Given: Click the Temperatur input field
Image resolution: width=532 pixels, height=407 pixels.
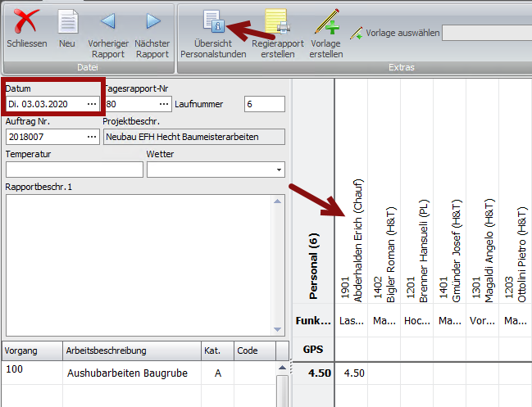Looking at the screenshot, I should point(75,170).
